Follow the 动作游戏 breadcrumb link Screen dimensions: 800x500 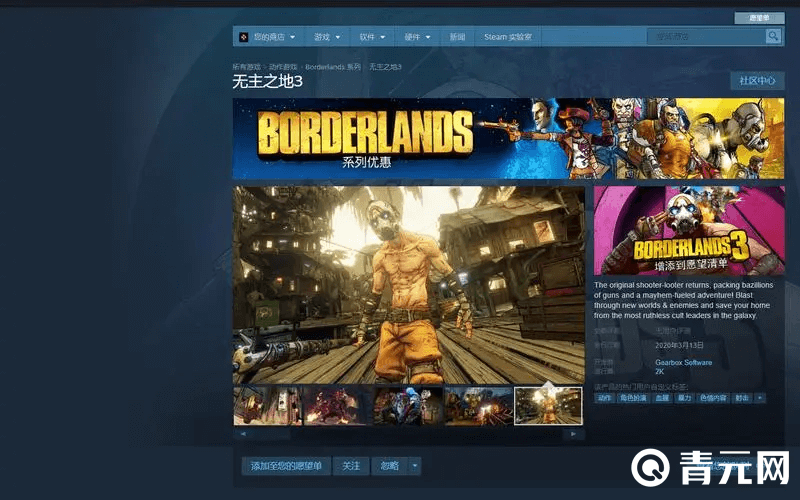[283, 67]
